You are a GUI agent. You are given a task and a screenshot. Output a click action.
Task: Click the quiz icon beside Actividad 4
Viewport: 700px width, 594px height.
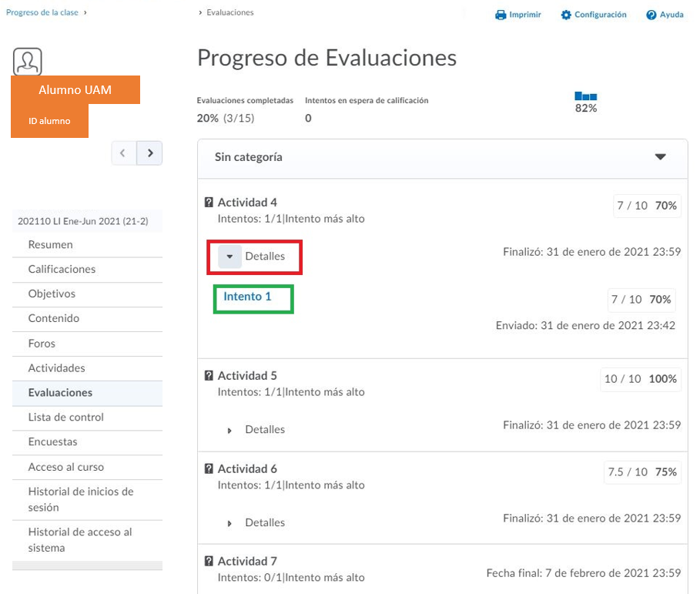coord(208,203)
